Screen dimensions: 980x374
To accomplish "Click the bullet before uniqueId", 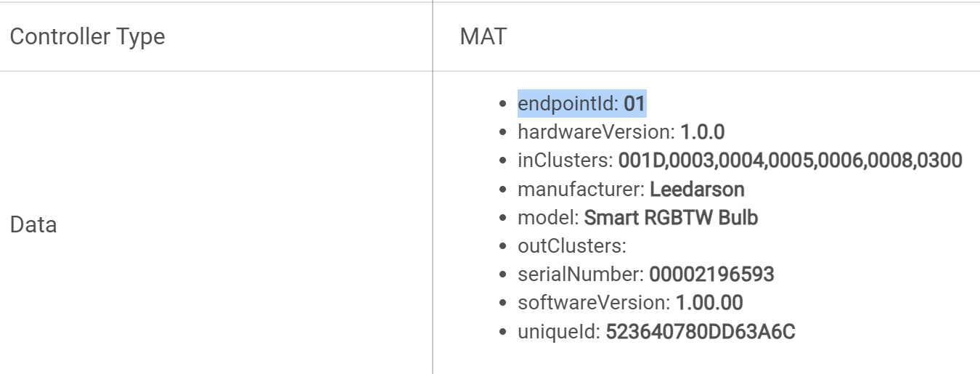I will tap(502, 333).
